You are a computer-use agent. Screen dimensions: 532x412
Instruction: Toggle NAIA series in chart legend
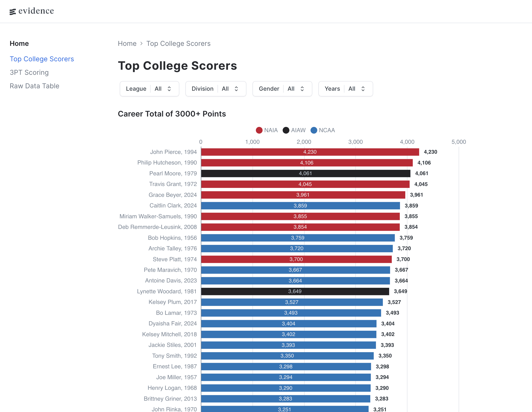coord(266,130)
